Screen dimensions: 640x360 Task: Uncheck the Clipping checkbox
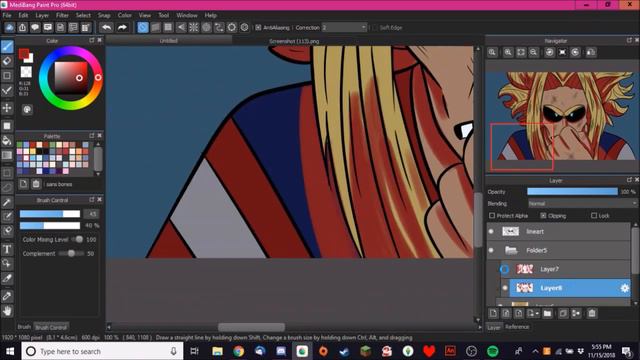coord(543,216)
